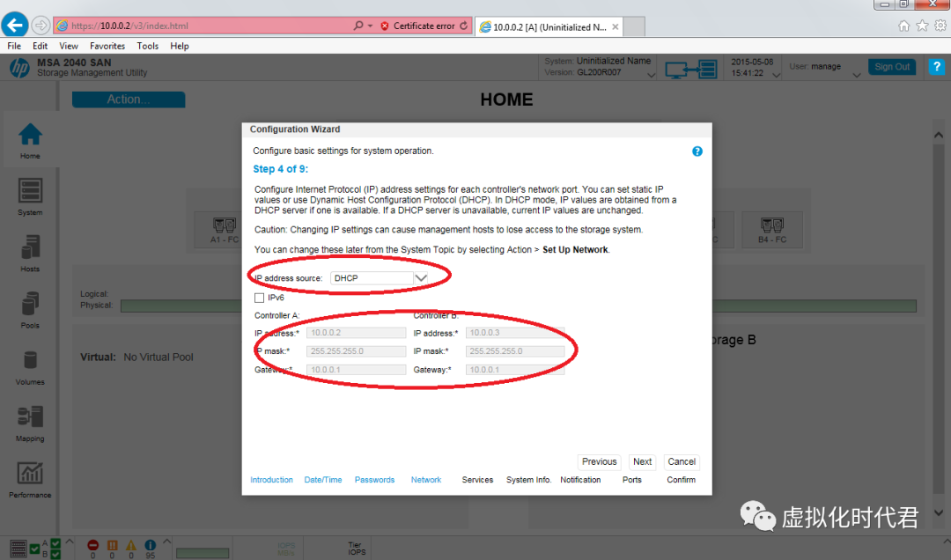Image resolution: width=951 pixels, height=560 pixels.
Task: Click the Next button in wizard
Action: point(642,461)
